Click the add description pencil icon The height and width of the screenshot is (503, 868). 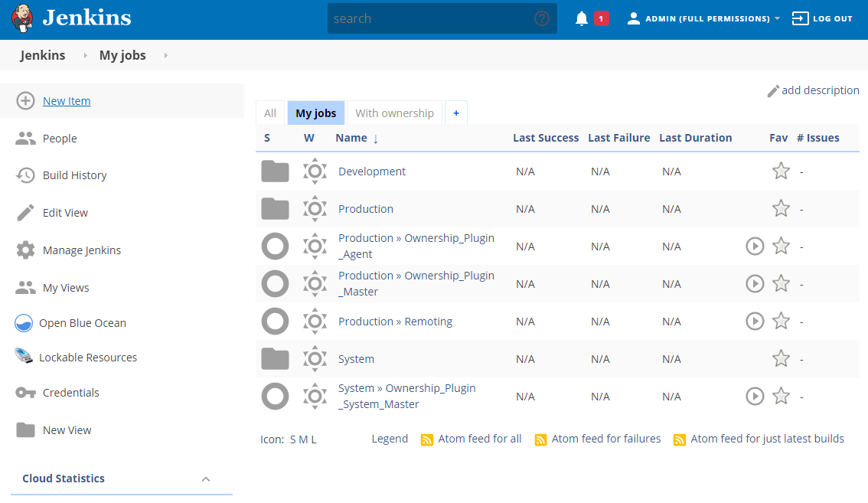773,91
